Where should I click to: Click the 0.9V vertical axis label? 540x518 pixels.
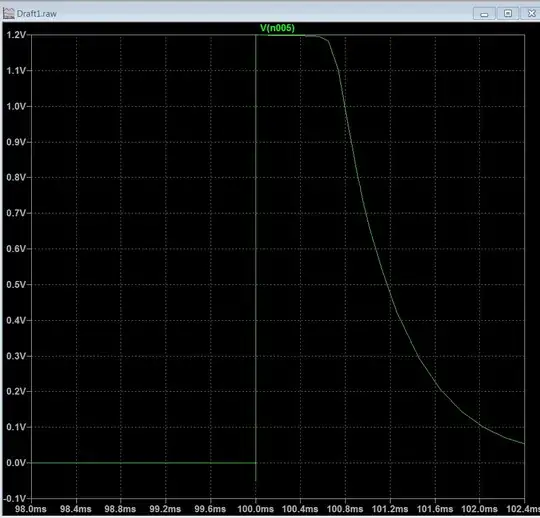pyautogui.click(x=16, y=142)
